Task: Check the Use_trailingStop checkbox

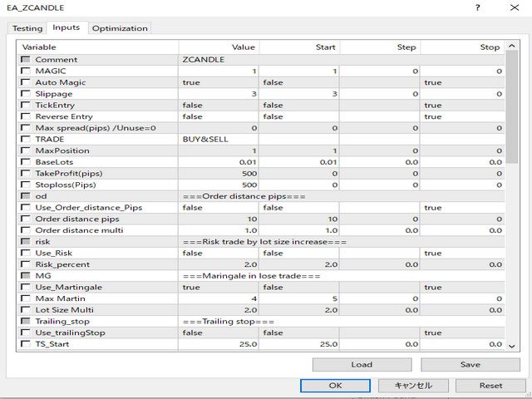Action: coord(26,332)
